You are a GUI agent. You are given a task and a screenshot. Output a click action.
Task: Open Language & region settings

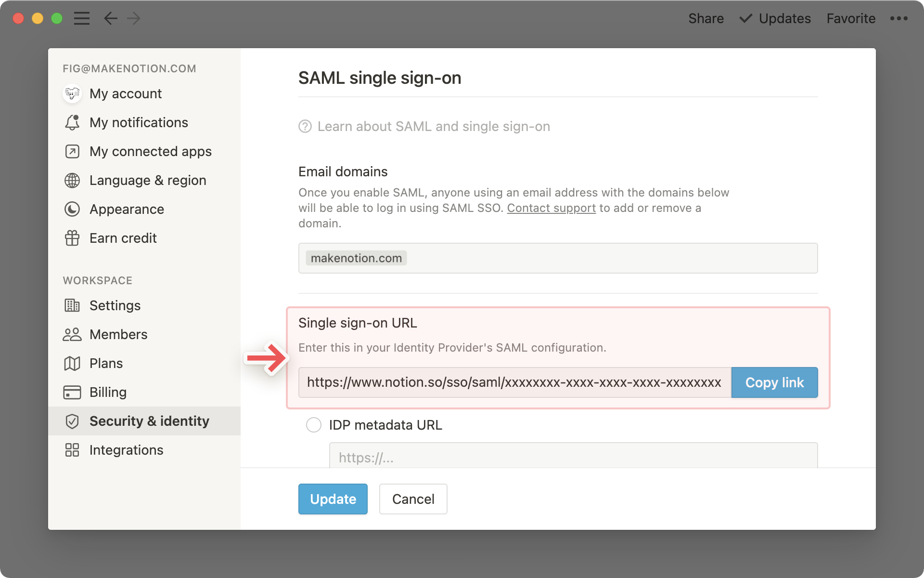[x=144, y=180]
